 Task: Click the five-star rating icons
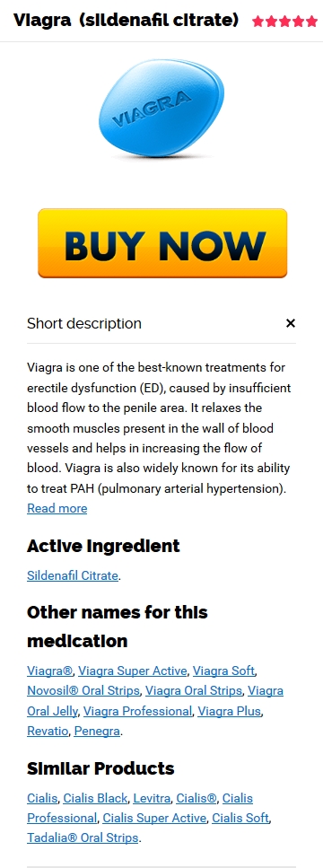coord(284,22)
